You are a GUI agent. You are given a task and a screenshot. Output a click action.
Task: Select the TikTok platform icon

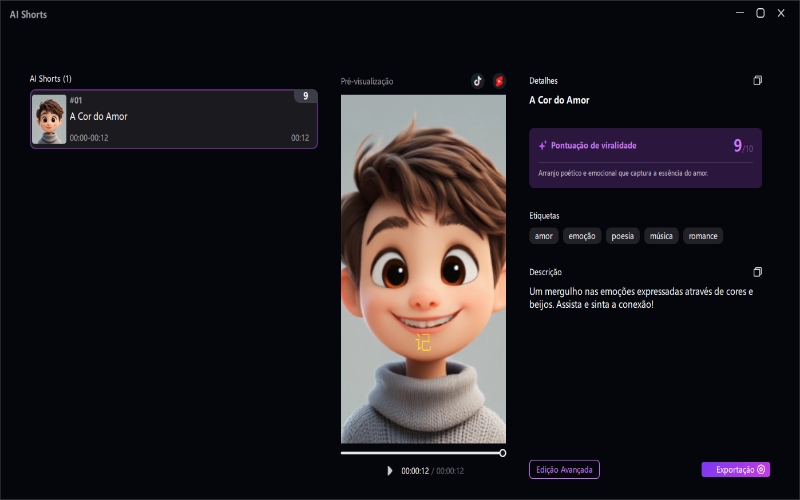(478, 81)
